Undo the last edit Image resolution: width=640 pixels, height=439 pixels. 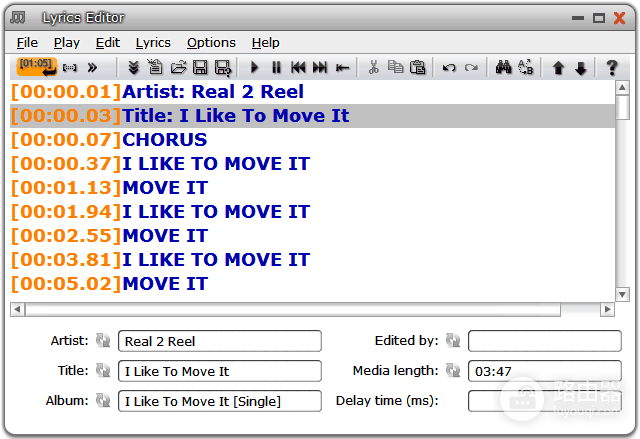click(x=449, y=67)
